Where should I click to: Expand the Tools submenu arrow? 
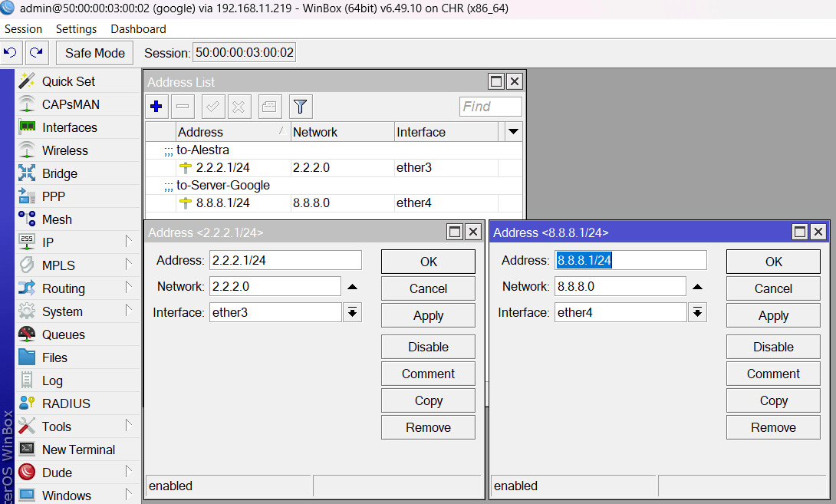click(x=129, y=425)
